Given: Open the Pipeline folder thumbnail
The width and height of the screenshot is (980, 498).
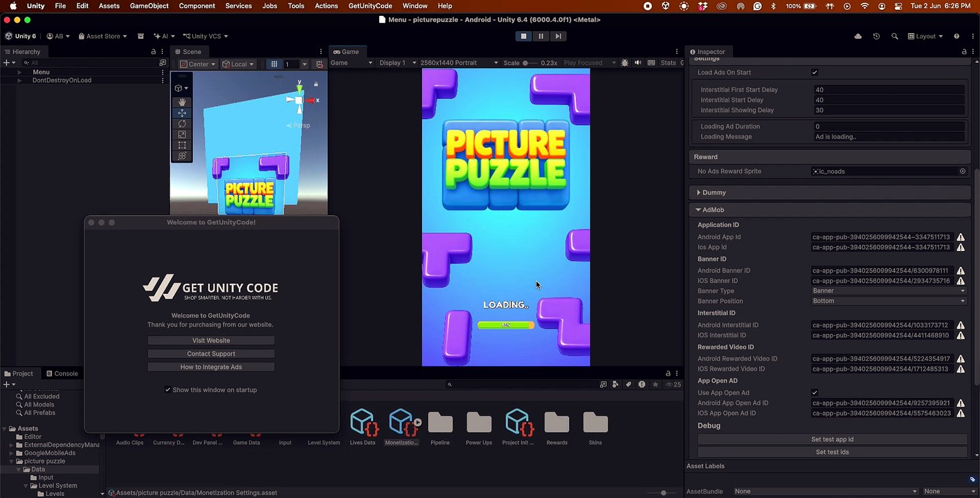Looking at the screenshot, I should [440, 422].
